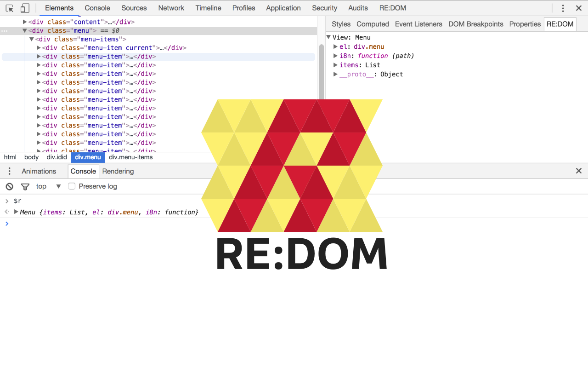Expand the menu-item current node
Viewport: 588px width, 368px height.
pos(39,48)
